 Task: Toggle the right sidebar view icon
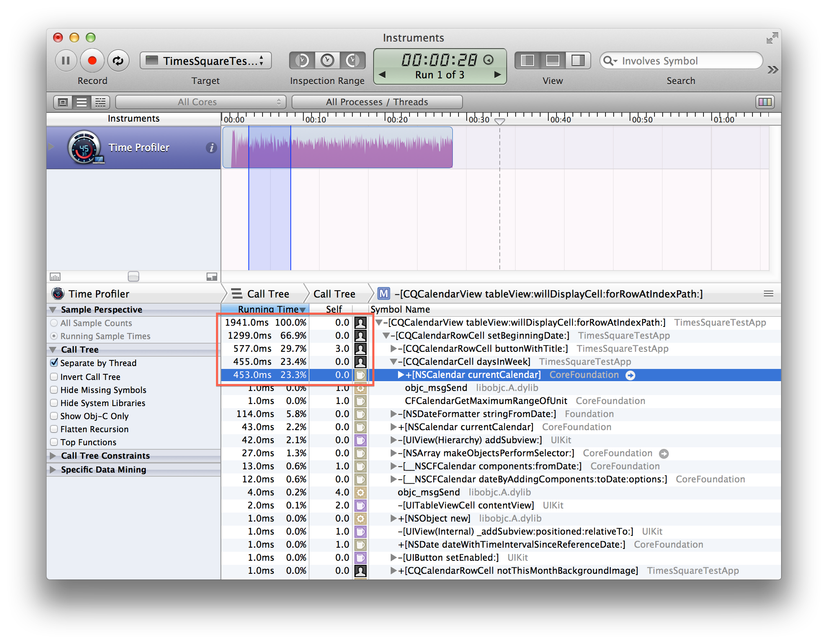pos(578,61)
